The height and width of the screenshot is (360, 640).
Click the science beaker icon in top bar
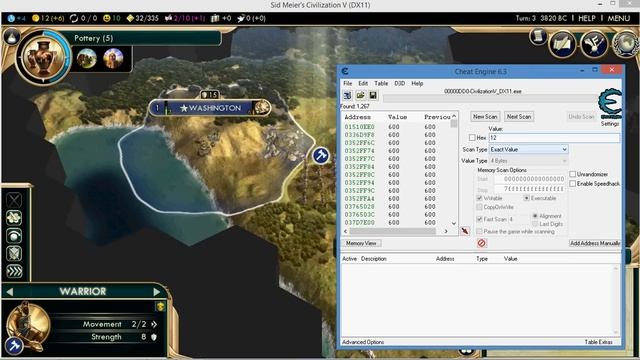click(11, 18)
